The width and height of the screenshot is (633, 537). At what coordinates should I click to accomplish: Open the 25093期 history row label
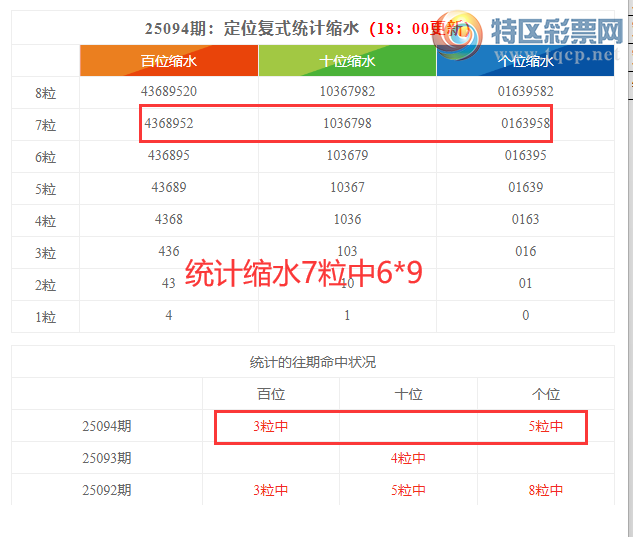[107, 458]
